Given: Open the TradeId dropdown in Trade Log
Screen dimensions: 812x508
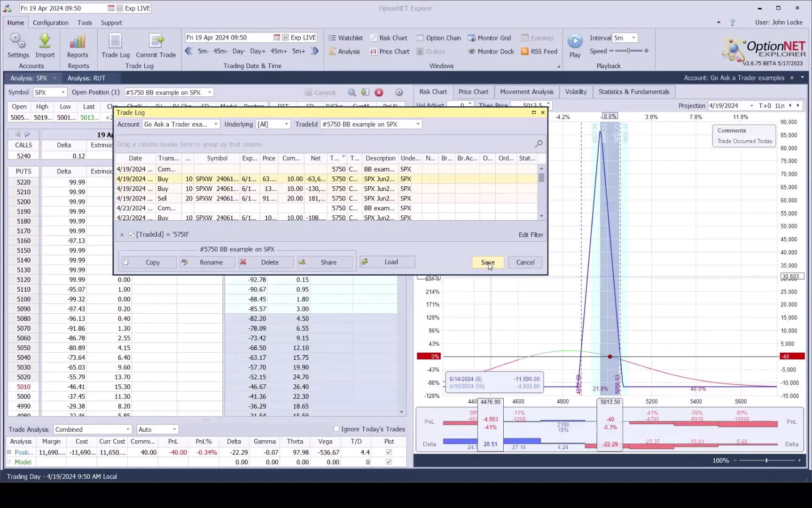Looking at the screenshot, I should coord(418,124).
